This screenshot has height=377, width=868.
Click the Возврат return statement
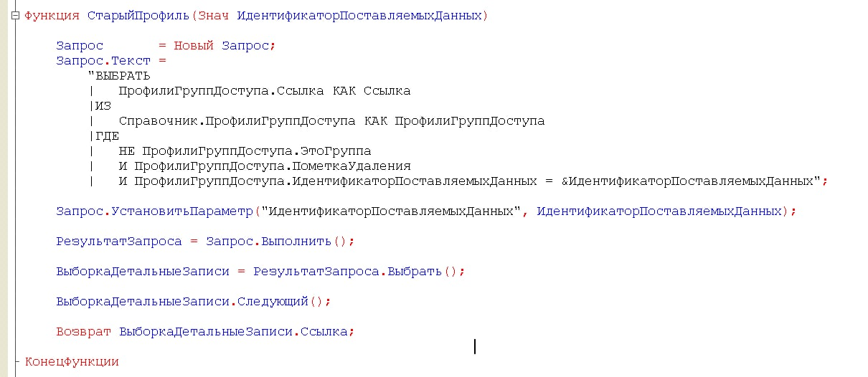205,332
